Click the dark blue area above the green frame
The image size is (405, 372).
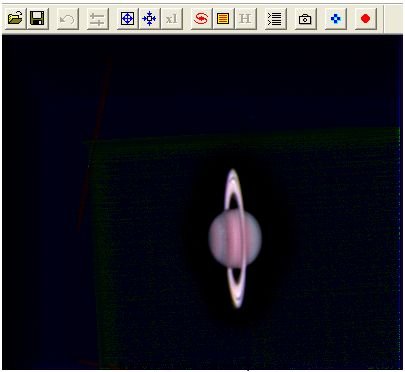pos(233,83)
